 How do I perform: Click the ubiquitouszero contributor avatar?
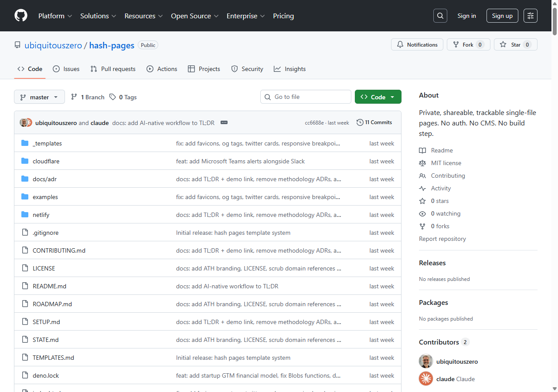point(426,362)
